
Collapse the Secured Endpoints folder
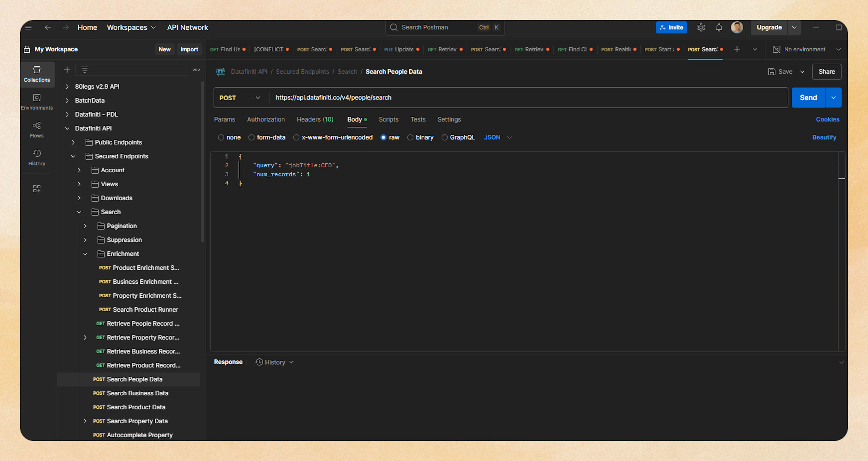(x=73, y=156)
